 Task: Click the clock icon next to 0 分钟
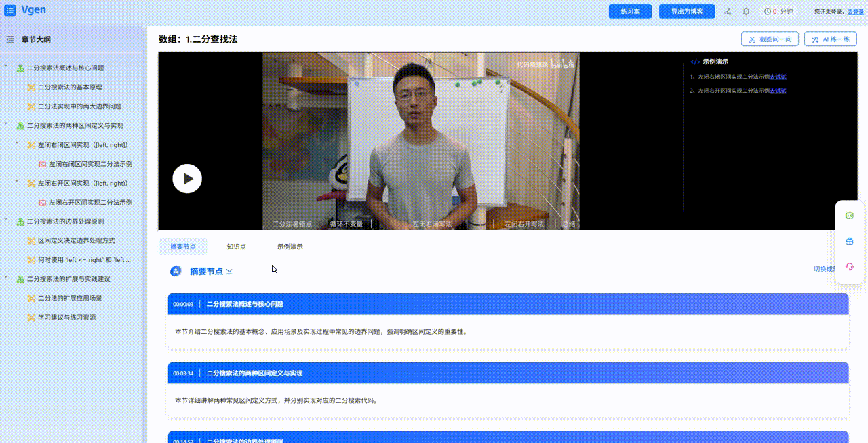pyautogui.click(x=767, y=12)
